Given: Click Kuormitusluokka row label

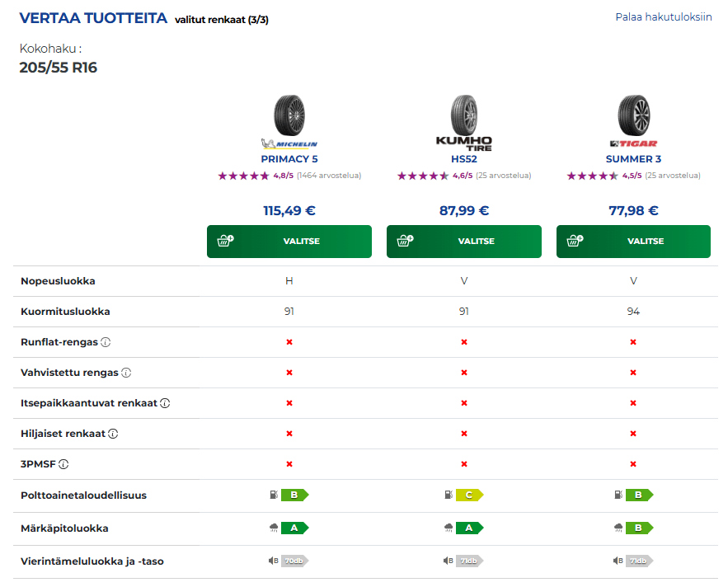Looking at the screenshot, I should pyautogui.click(x=65, y=312).
